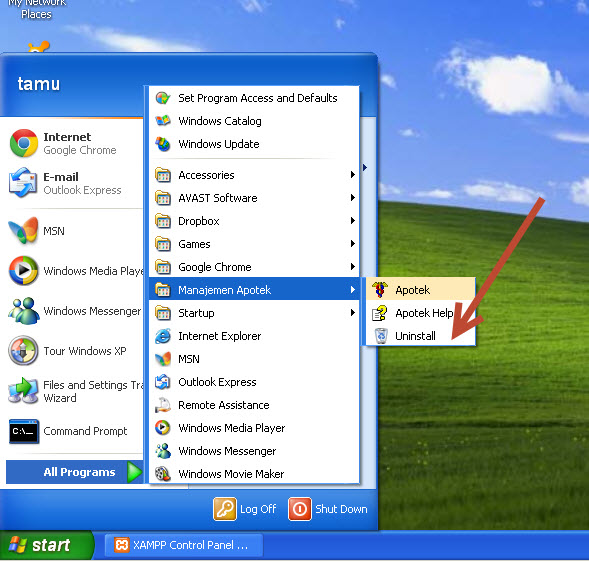The image size is (589, 562).
Task: Expand the AVAST Software submenu arrow
Action: pyautogui.click(x=352, y=198)
